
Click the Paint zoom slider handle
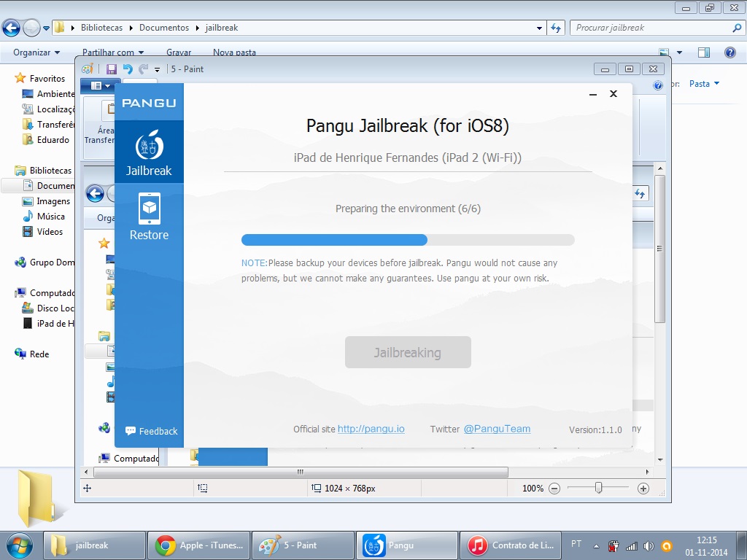pos(598,488)
